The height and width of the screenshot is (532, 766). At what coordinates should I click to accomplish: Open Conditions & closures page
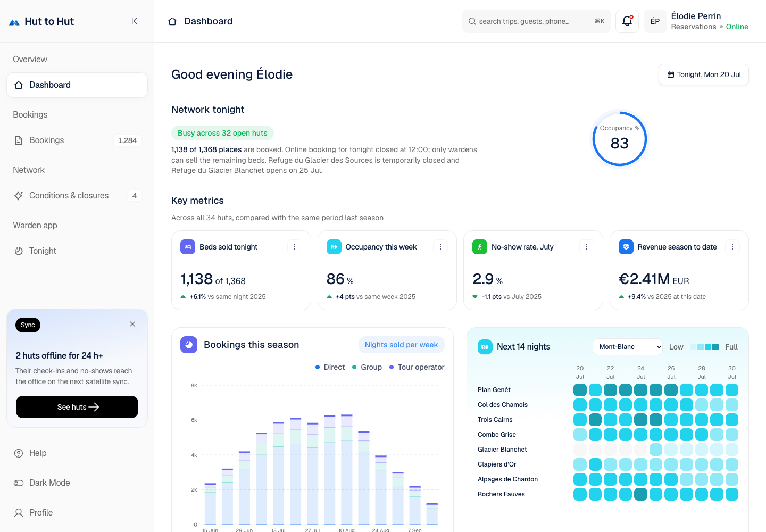(x=77, y=196)
